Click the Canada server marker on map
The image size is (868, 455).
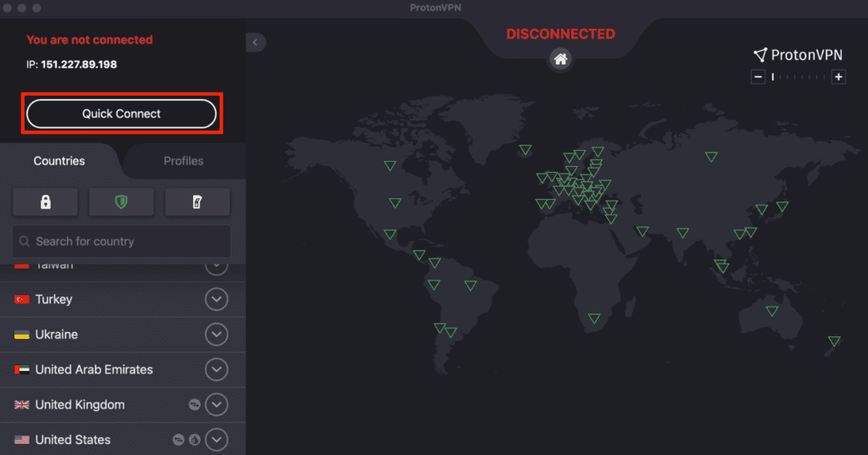point(390,165)
